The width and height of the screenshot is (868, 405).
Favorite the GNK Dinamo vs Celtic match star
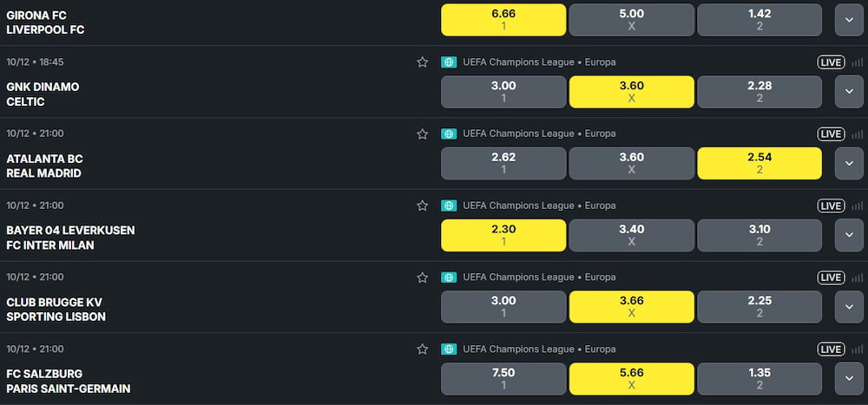coord(423,62)
